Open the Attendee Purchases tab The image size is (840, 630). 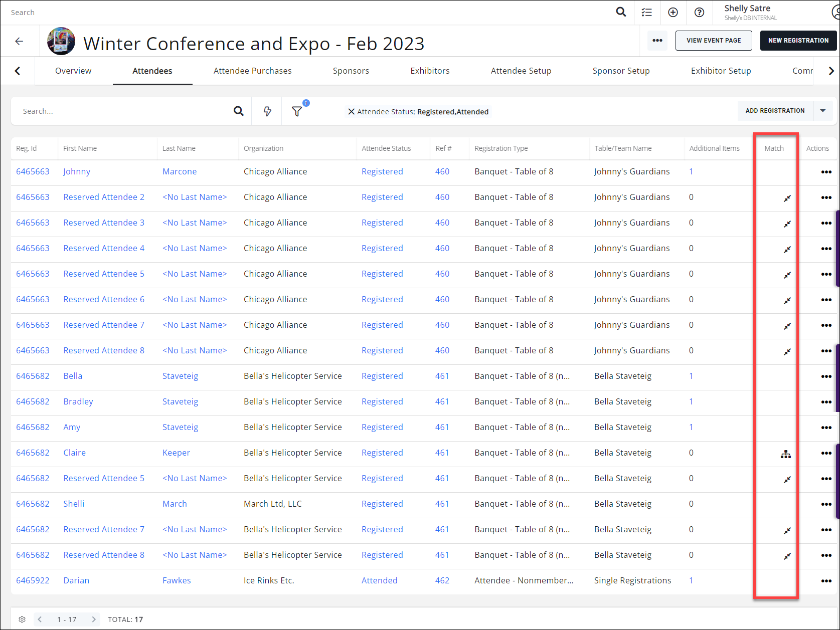point(252,71)
